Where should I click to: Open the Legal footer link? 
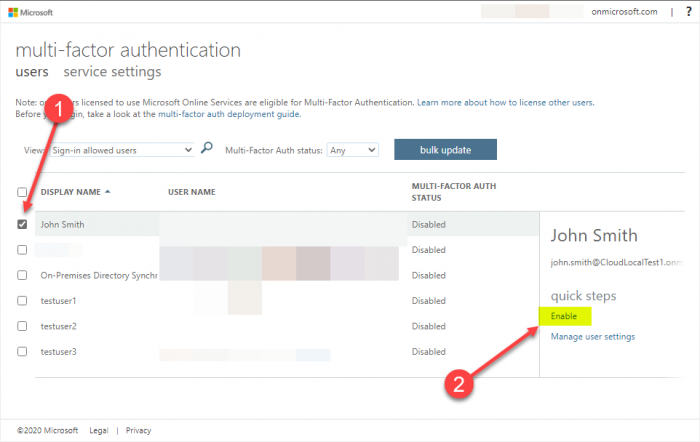(99, 430)
